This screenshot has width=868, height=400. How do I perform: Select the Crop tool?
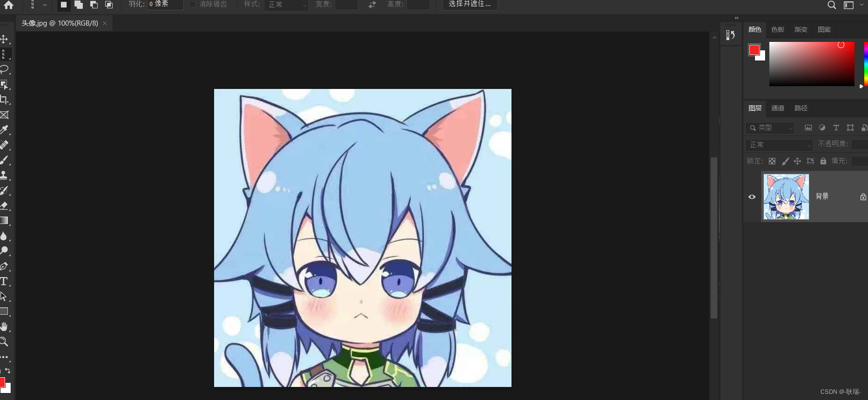pyautogui.click(x=4, y=100)
